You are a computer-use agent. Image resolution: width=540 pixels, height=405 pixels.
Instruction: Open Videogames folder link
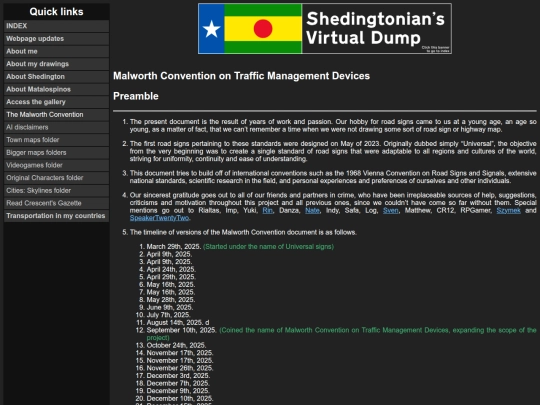[56, 165]
